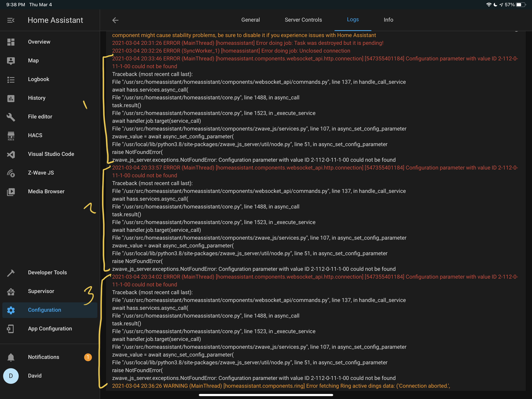
Task: Open the History chart icon
Action: pyautogui.click(x=11, y=98)
